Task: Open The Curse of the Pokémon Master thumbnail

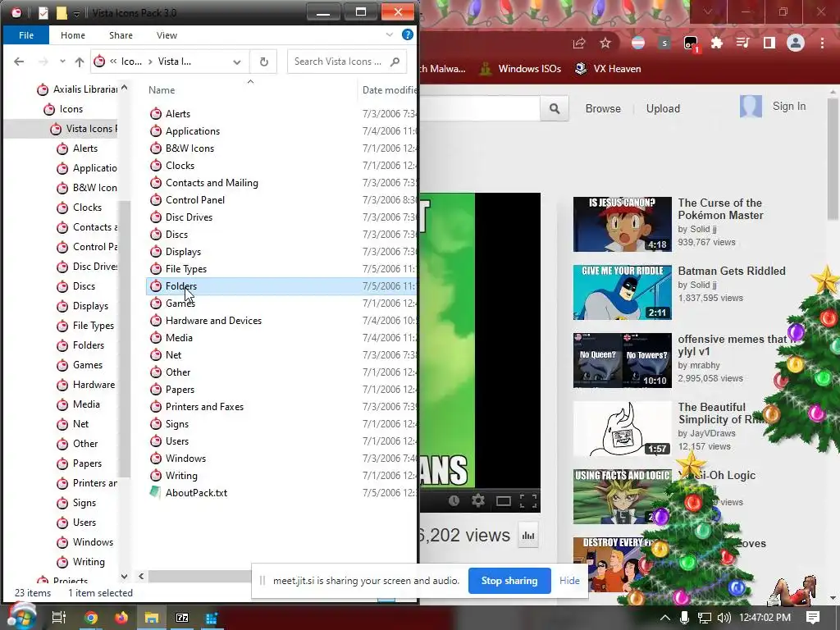Action: [x=622, y=224]
